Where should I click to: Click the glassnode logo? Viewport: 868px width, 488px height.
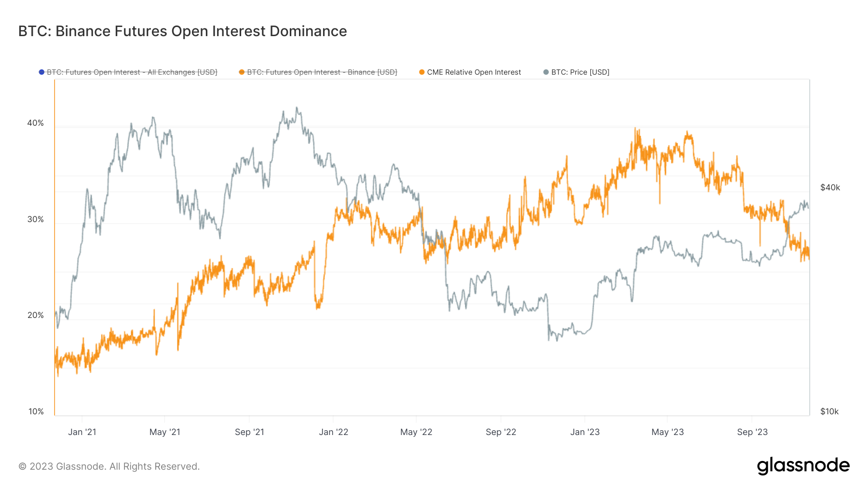(x=803, y=466)
